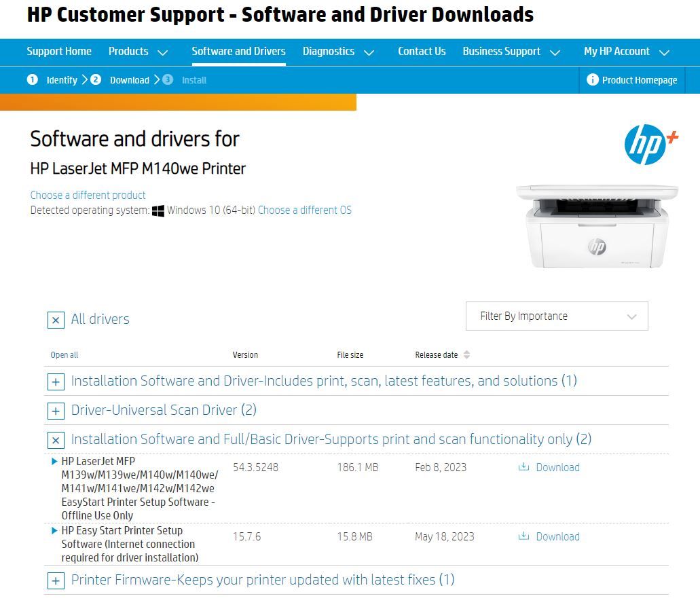
Task: Click step 2 Download circle icon
Action: point(96,79)
